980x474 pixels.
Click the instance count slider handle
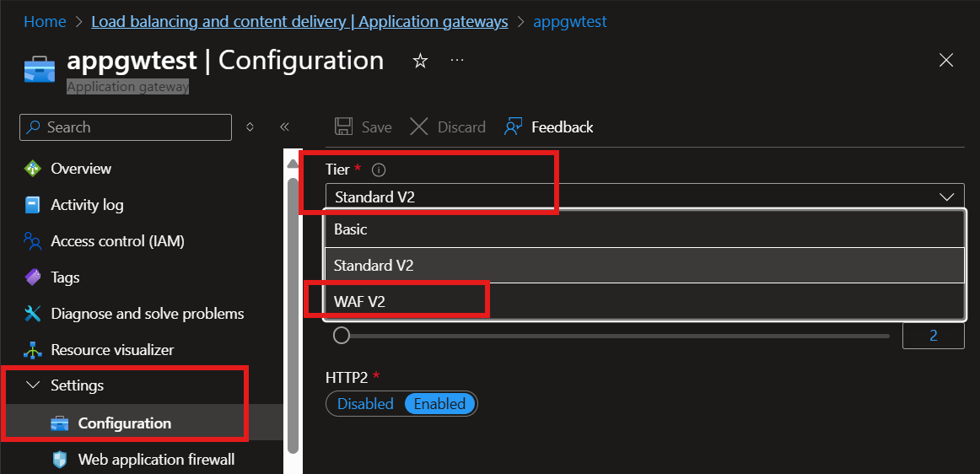(342, 336)
